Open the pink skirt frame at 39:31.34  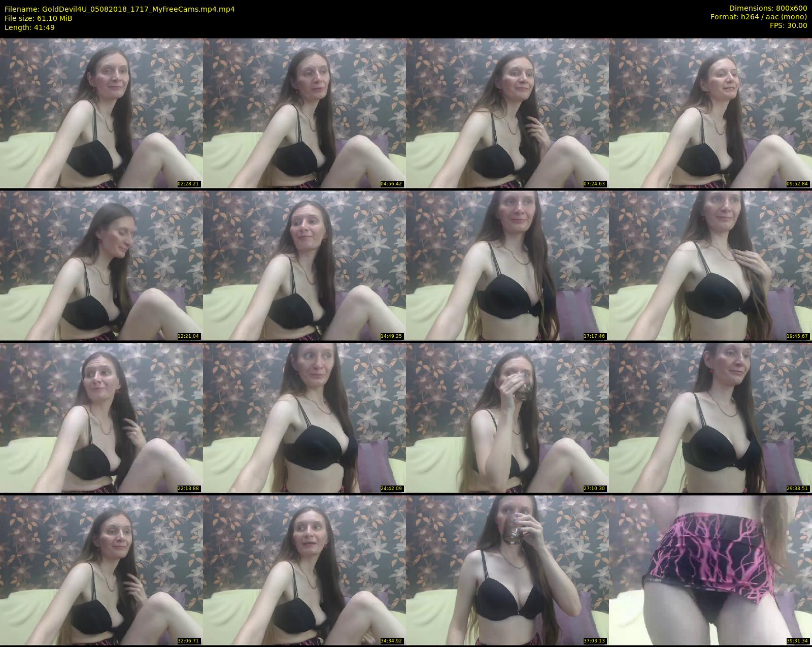pos(710,570)
